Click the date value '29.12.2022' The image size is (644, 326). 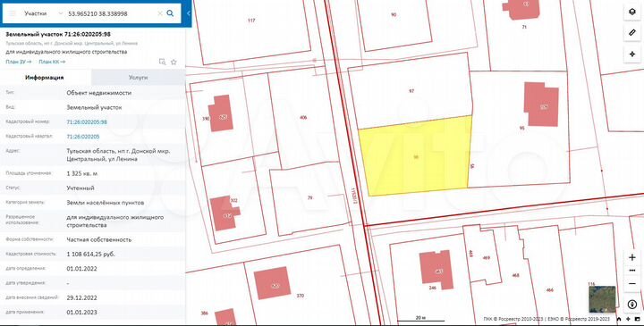(81, 297)
